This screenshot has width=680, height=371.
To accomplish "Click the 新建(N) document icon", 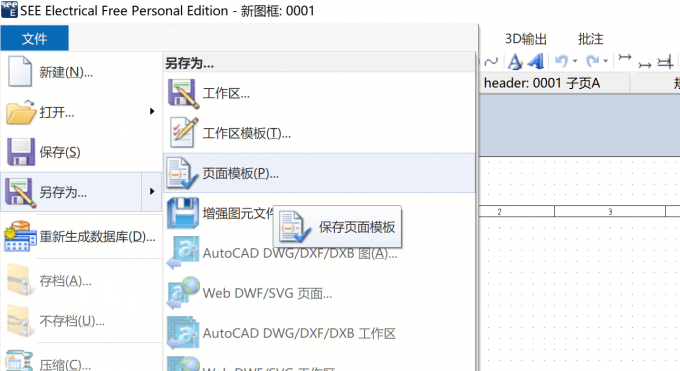I will (20, 72).
